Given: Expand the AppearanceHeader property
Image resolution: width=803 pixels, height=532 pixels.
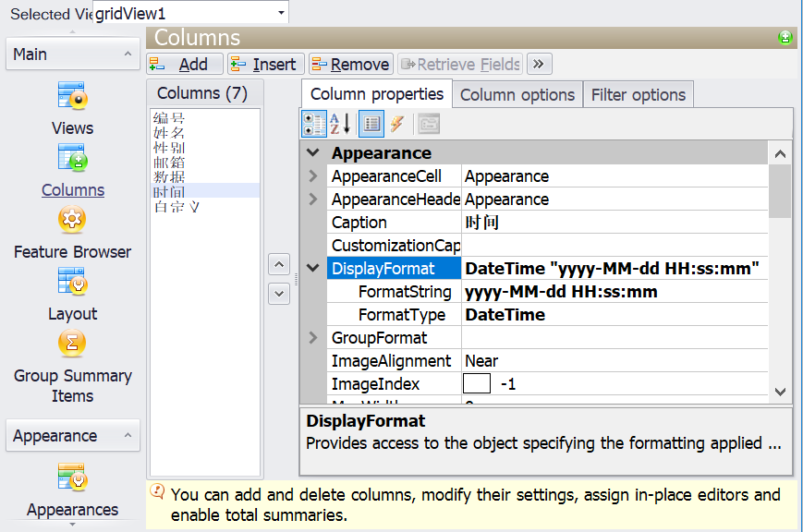Looking at the screenshot, I should click(313, 199).
